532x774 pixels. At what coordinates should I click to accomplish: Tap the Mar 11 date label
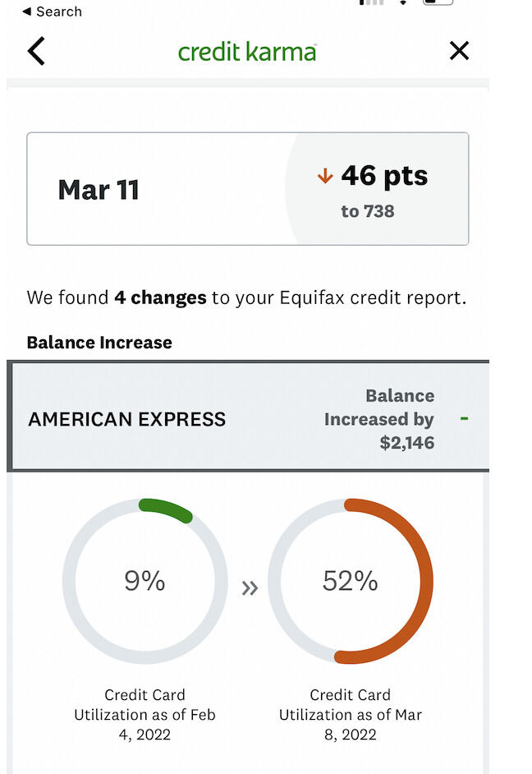point(99,190)
